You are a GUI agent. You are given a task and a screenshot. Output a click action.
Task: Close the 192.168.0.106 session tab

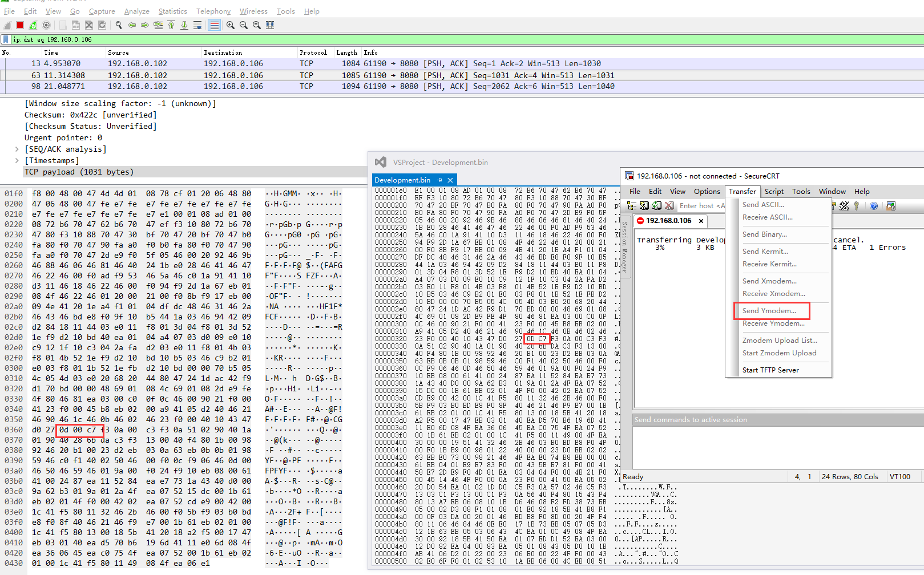[x=701, y=221]
